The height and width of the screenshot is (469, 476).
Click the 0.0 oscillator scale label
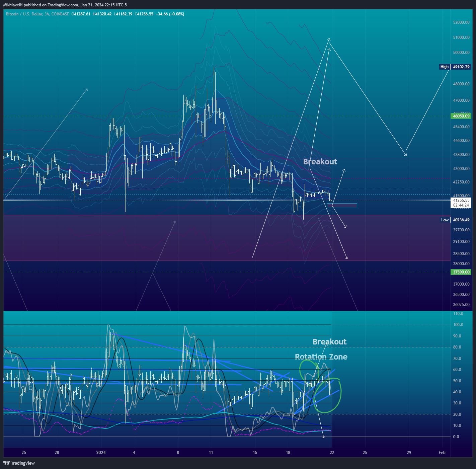click(456, 437)
